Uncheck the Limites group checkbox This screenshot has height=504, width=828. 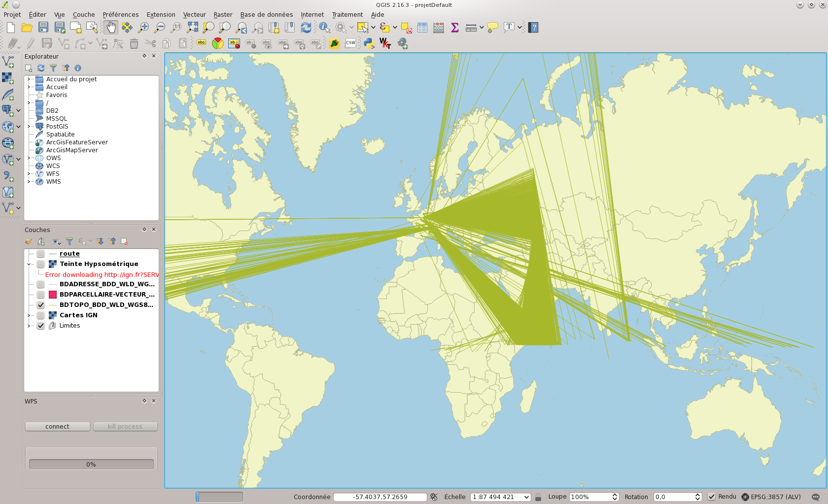click(x=41, y=326)
